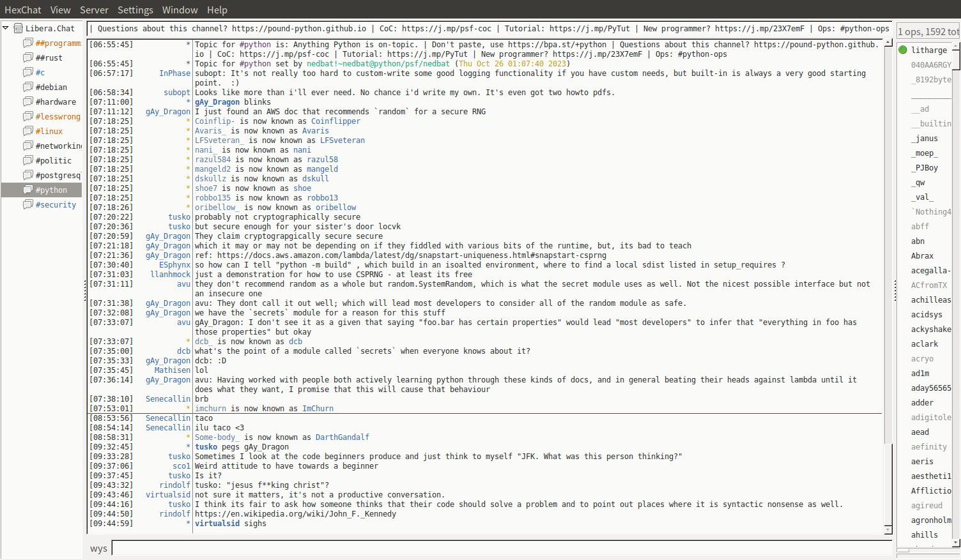961x560 pixels.
Task: Click the ##rust channel icon
Action: pos(28,57)
